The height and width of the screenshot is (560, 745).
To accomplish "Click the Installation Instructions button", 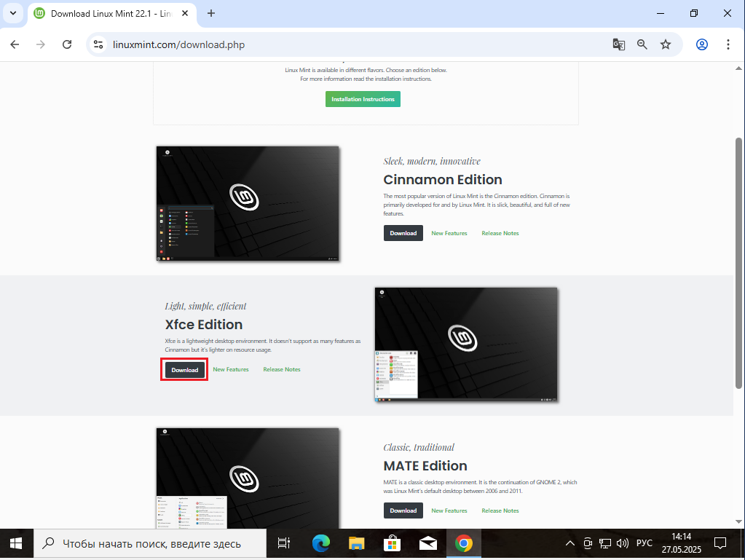I will tap(363, 99).
